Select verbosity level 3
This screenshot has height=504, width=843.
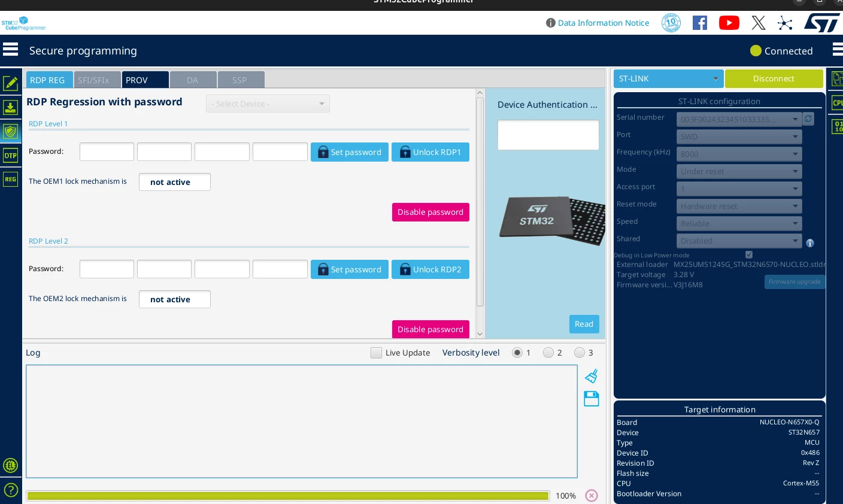pos(580,353)
